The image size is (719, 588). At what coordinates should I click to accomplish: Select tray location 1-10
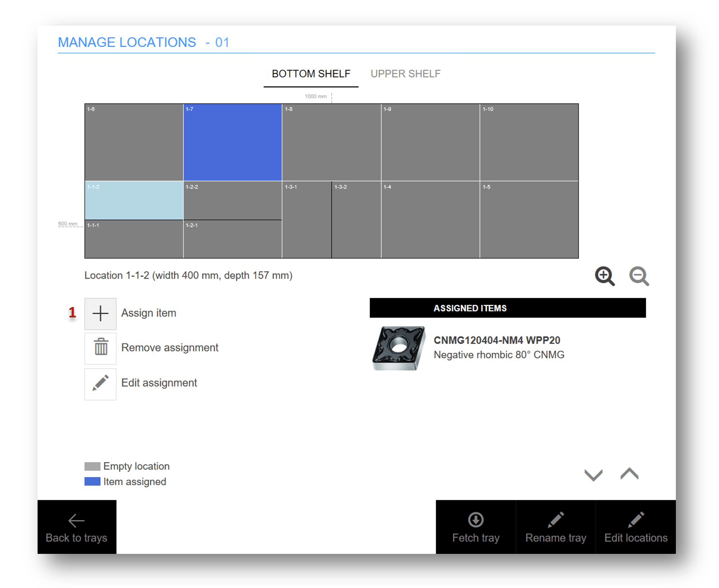529,142
